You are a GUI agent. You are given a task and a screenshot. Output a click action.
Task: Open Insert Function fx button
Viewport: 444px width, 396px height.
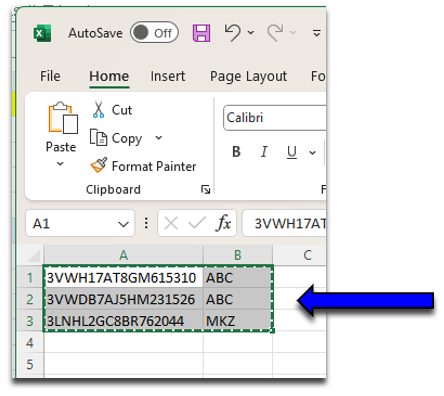[224, 223]
